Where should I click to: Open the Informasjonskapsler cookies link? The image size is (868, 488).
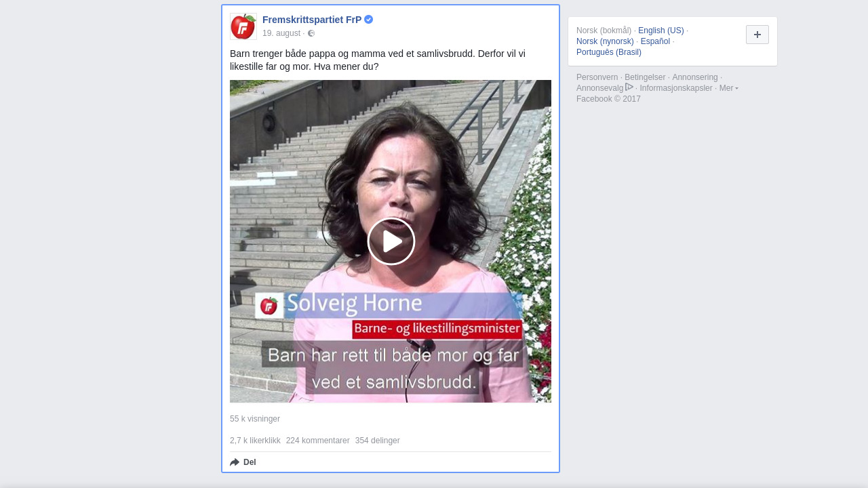[x=676, y=88]
